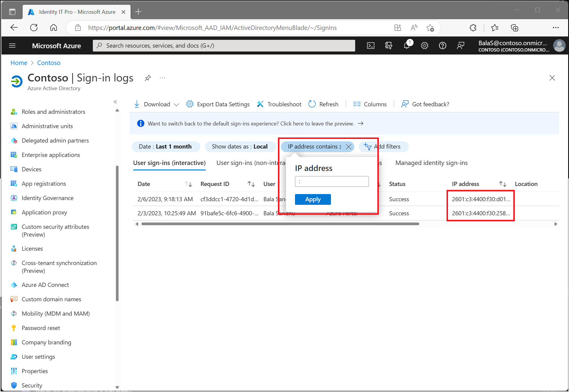Click the IP address contains filter pill
569x392 pixels.
[x=314, y=146]
